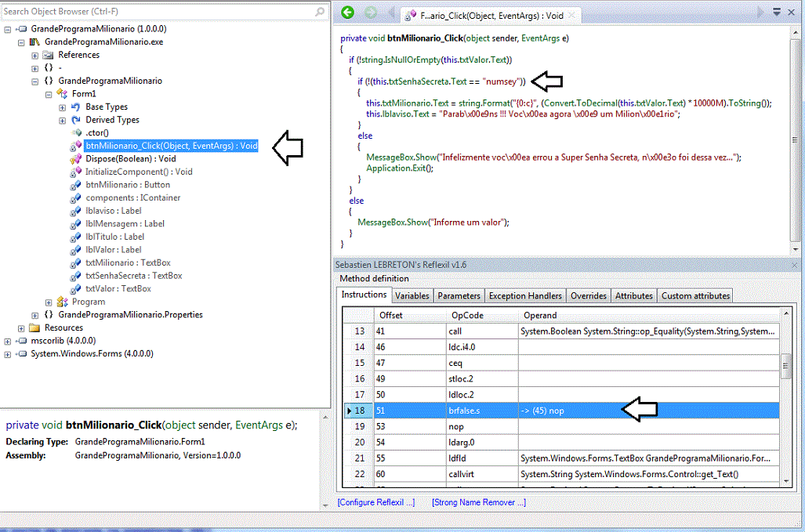
Task: Select the lblValor : Label tree row
Action: (114, 250)
